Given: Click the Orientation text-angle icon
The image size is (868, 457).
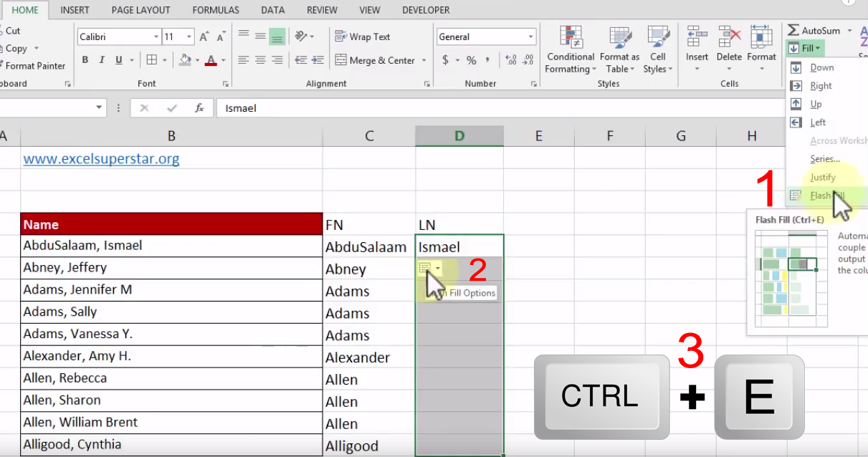Looking at the screenshot, I should click(301, 37).
